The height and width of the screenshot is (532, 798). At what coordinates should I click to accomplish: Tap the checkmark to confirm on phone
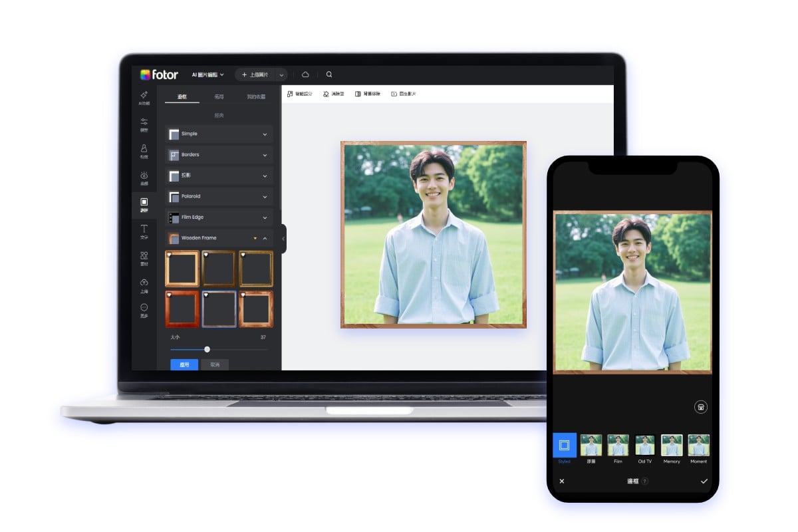704,481
